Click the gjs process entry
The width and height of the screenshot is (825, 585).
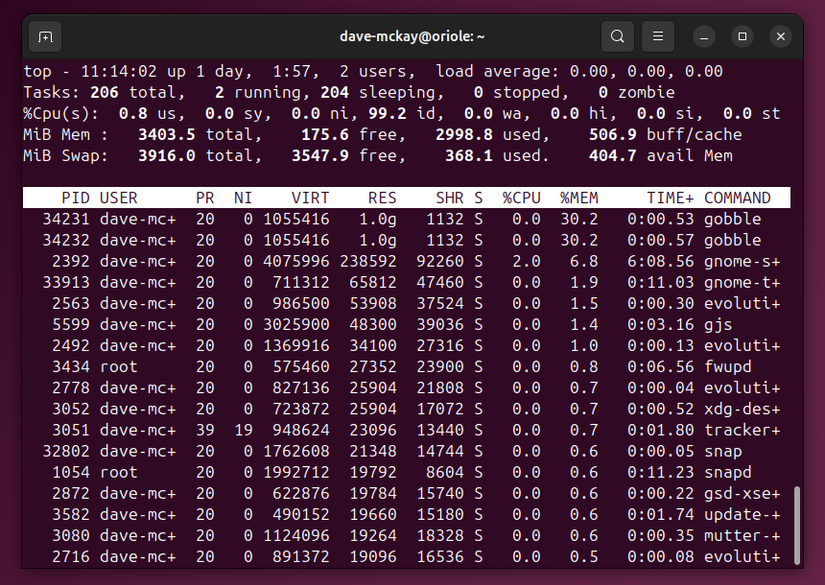tap(400, 324)
